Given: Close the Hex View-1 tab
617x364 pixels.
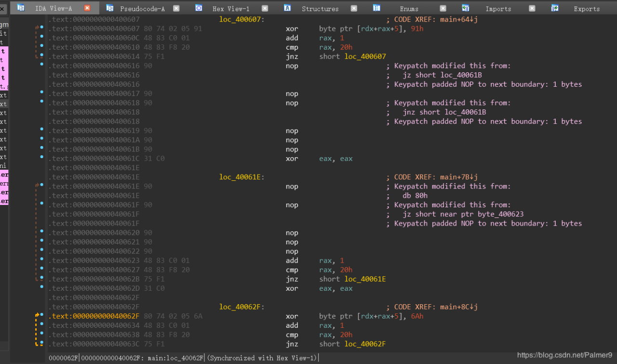Looking at the screenshot, I should point(265,8).
